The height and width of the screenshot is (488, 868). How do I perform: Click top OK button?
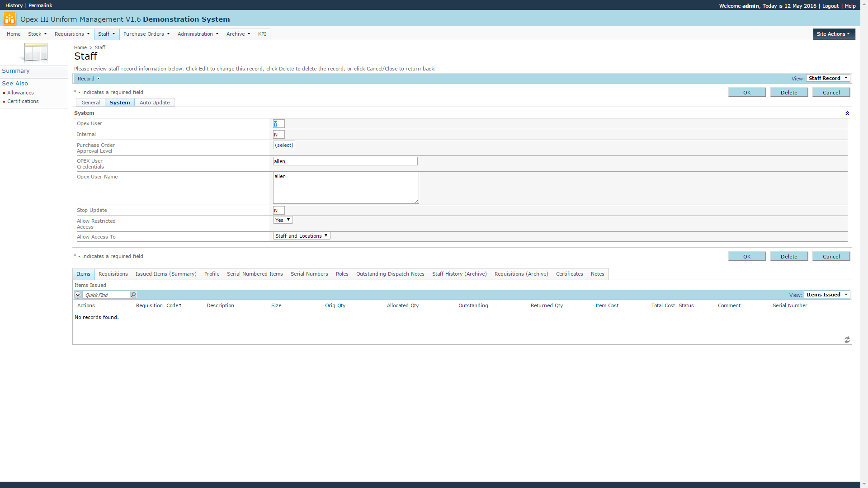[x=746, y=93]
